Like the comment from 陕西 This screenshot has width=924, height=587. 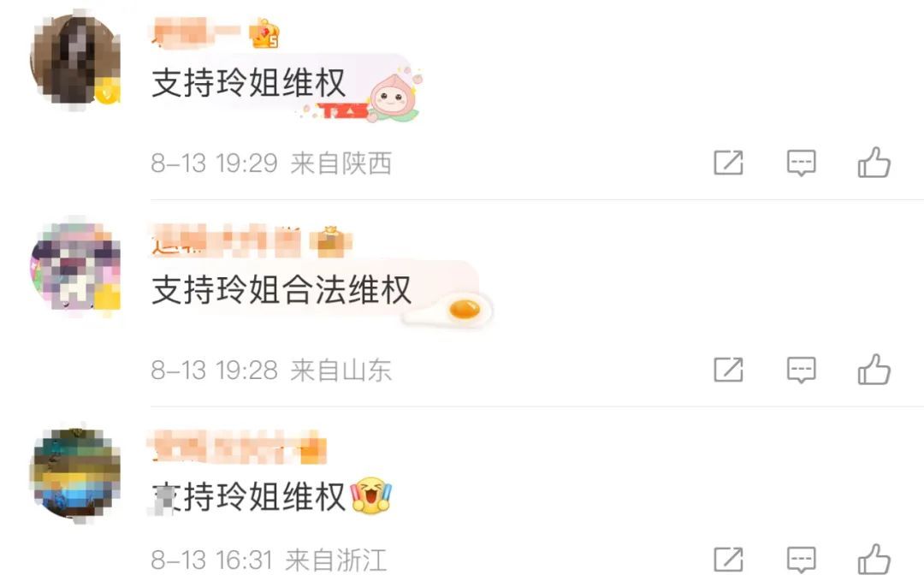[x=874, y=162]
